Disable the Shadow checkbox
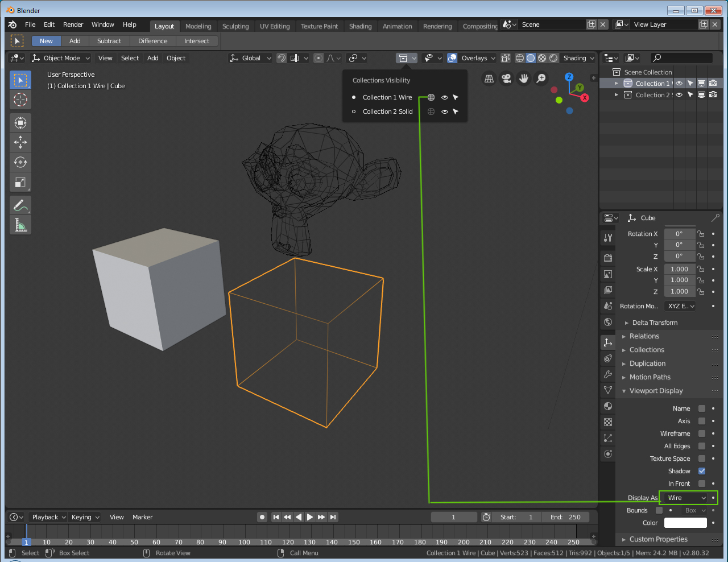The height and width of the screenshot is (562, 728). (x=702, y=471)
